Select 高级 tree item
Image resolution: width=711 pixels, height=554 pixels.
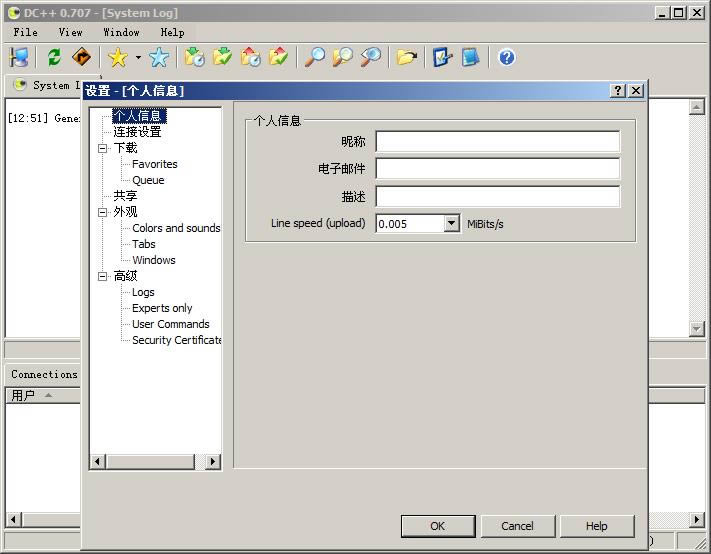(x=125, y=276)
